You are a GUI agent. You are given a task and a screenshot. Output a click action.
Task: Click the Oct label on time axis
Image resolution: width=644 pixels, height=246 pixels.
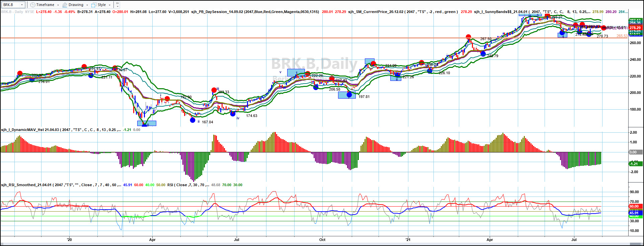pyautogui.click(x=322, y=240)
